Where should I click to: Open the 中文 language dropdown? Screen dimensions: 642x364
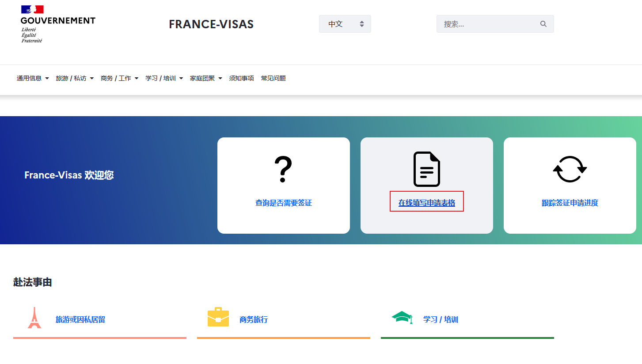click(345, 24)
